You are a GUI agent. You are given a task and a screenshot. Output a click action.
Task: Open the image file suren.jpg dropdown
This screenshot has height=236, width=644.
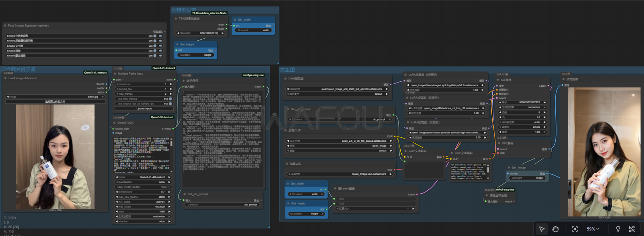pyautogui.click(x=55, y=97)
